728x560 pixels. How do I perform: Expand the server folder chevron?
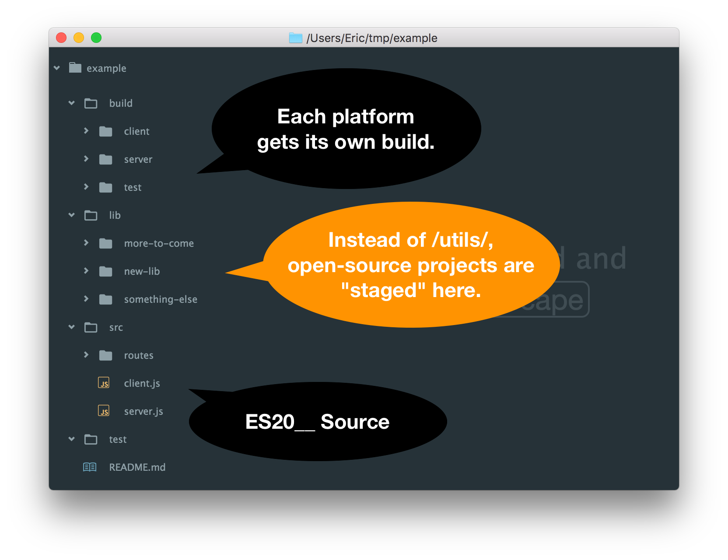point(86,159)
